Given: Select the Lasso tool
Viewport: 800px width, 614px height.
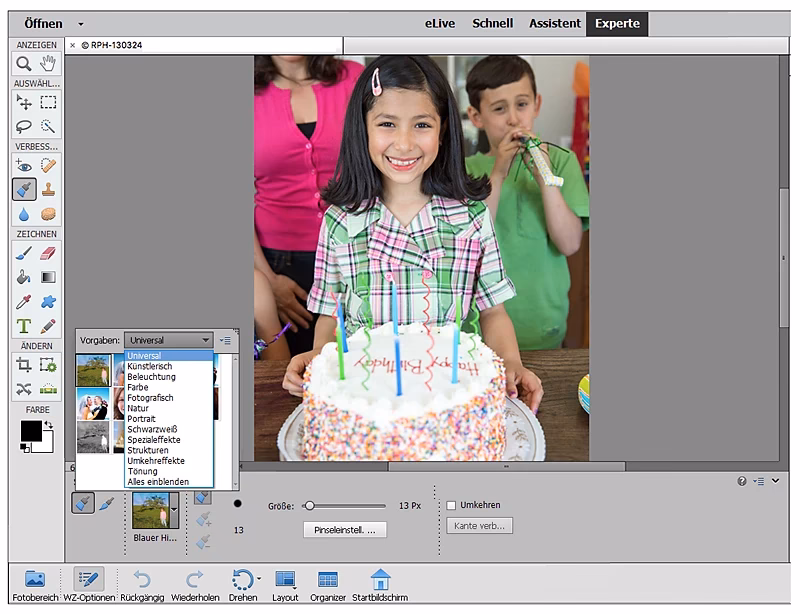Looking at the screenshot, I should [24, 127].
